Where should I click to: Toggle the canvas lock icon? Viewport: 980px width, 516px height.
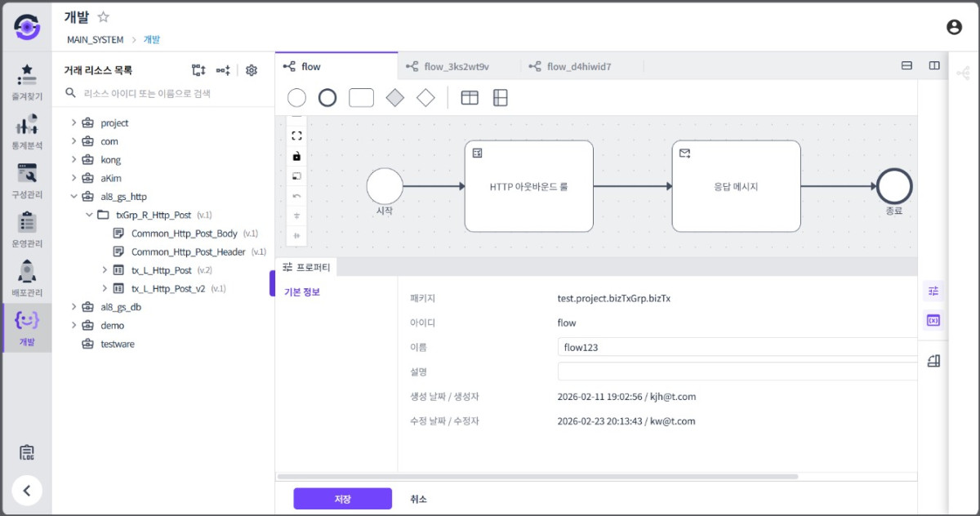tap(296, 156)
